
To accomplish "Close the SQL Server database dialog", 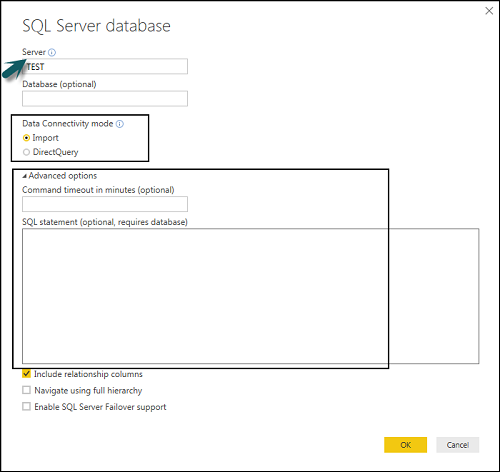I will coord(489,11).
